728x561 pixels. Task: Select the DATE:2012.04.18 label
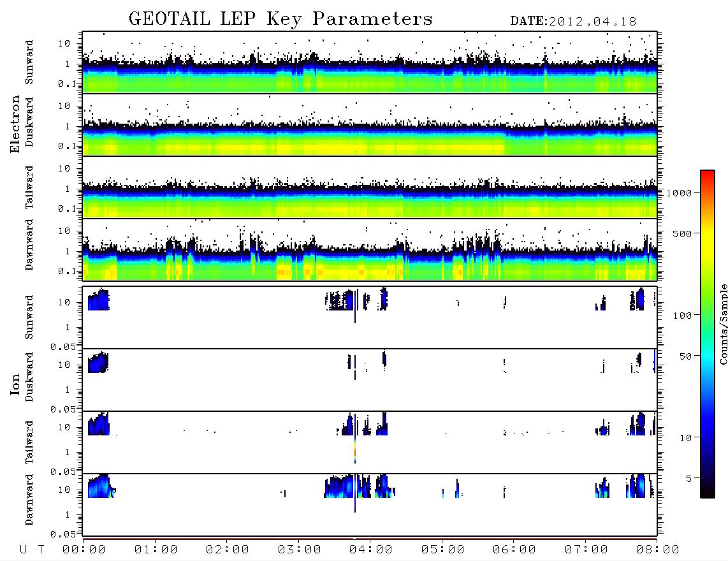573,22
